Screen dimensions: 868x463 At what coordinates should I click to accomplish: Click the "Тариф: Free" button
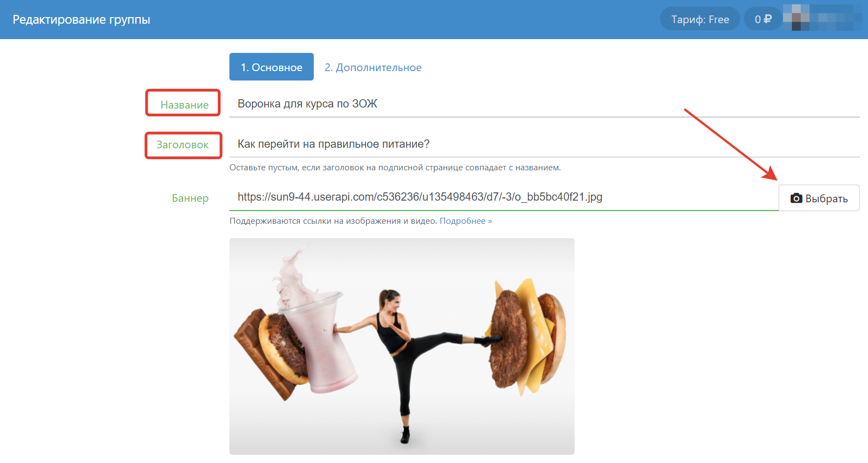[x=700, y=19]
